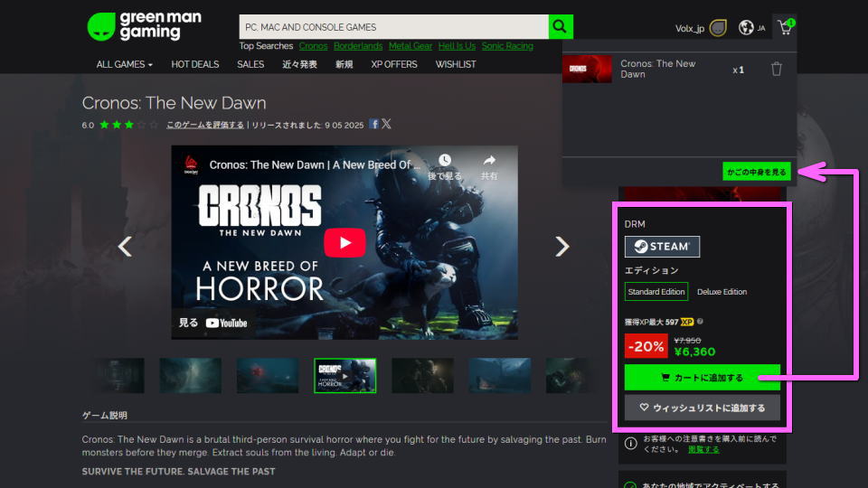
Task: Go to previous media with left arrow
Action: coord(125,246)
